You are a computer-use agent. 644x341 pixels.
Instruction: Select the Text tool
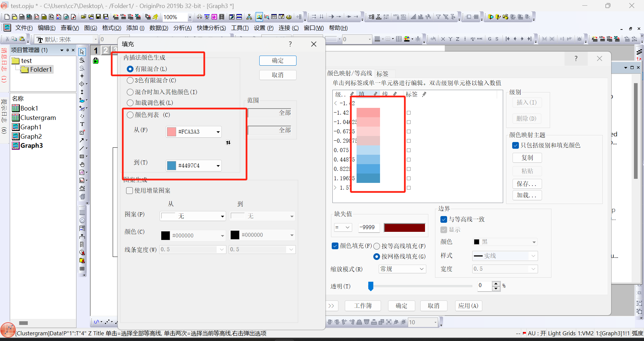(x=82, y=124)
